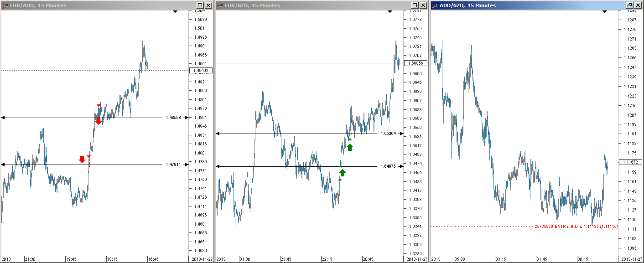This screenshot has width=644, height=263.
Task: Select the upper green buy arrow near 1.65364
Action: (350, 147)
